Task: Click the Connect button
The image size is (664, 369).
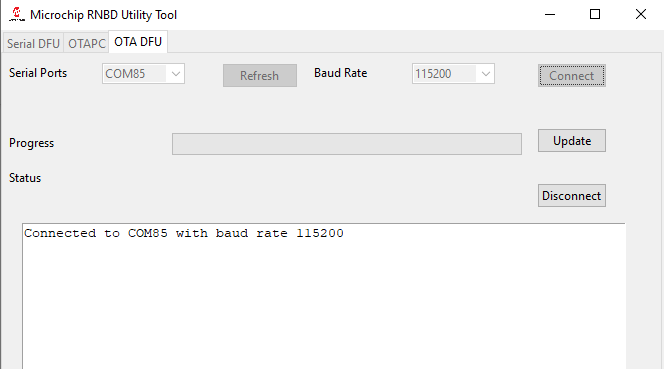Action: point(572,75)
